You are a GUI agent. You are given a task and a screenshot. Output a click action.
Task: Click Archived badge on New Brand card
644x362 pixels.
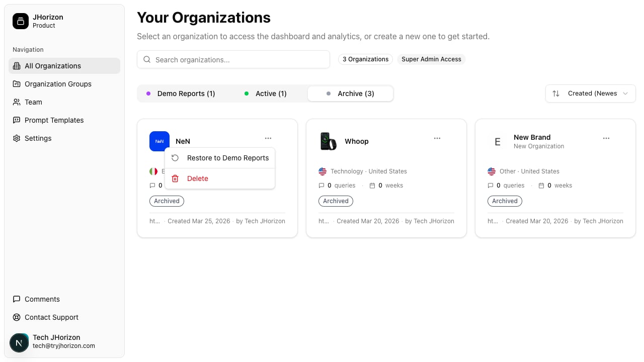505,201
